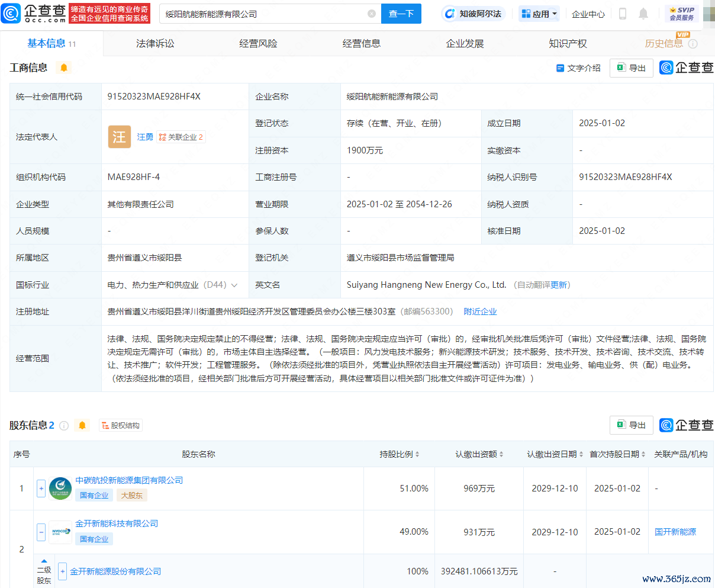Click the info icon beside 股东信息
Screen dimensions: 715x588
tap(64, 425)
